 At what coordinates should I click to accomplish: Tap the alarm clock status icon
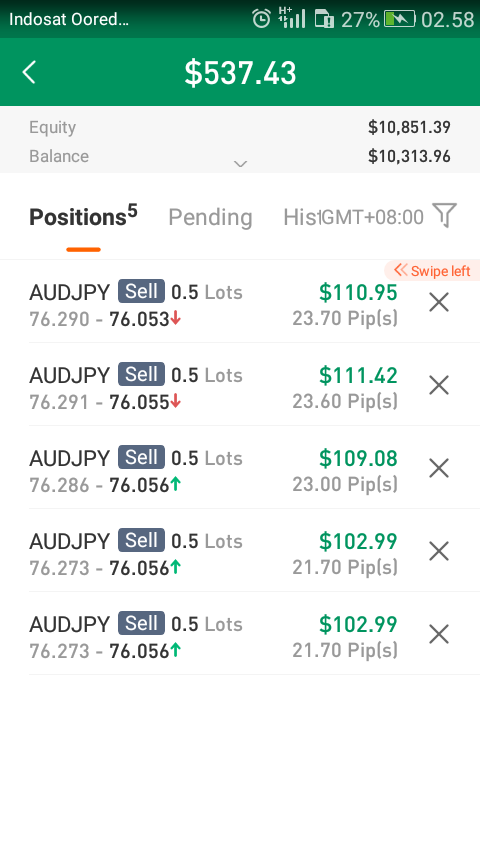click(x=262, y=19)
